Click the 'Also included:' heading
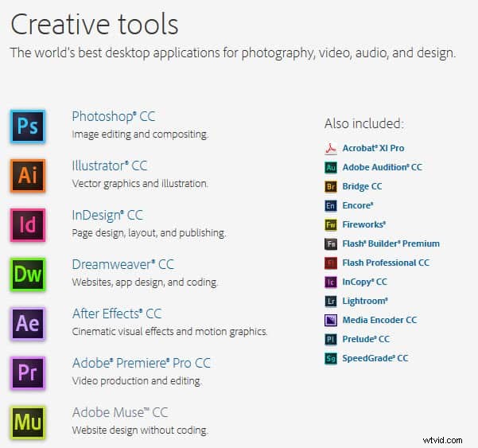Screen dimensions: 478x448 [364, 124]
